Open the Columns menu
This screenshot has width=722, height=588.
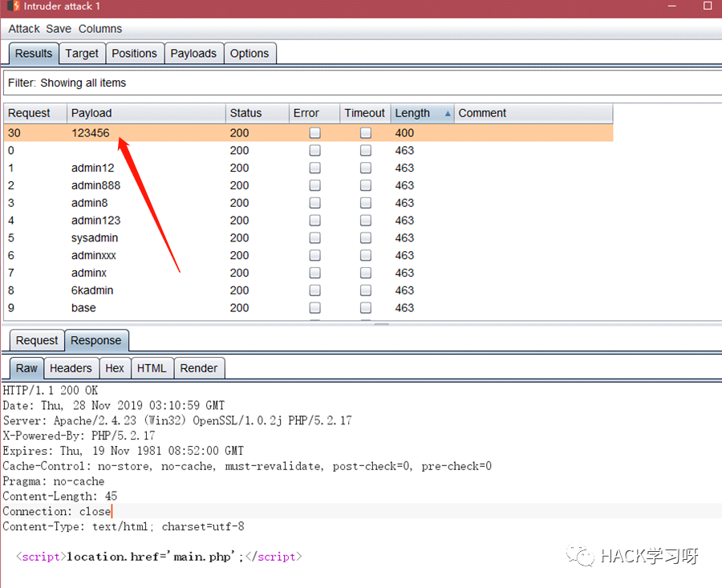(100, 29)
